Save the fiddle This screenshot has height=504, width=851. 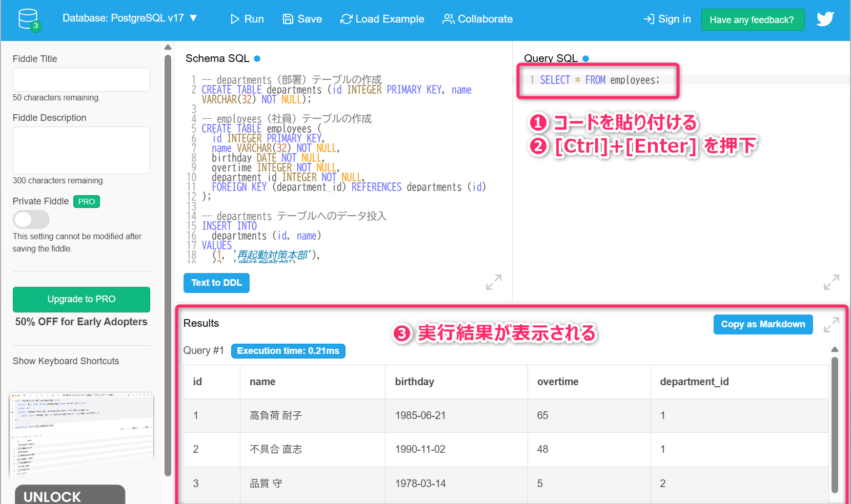coord(302,19)
